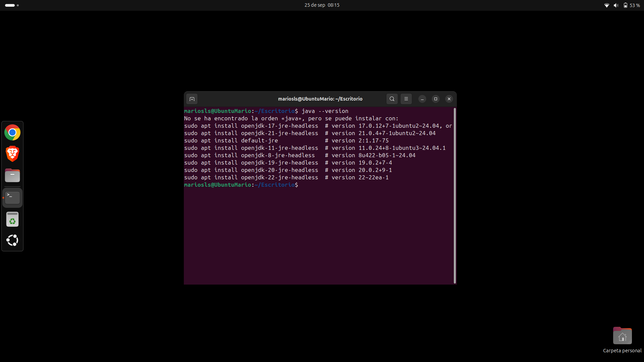Click the openjdk-19-jre-headless install line
The image size is (644, 362).
click(288, 163)
